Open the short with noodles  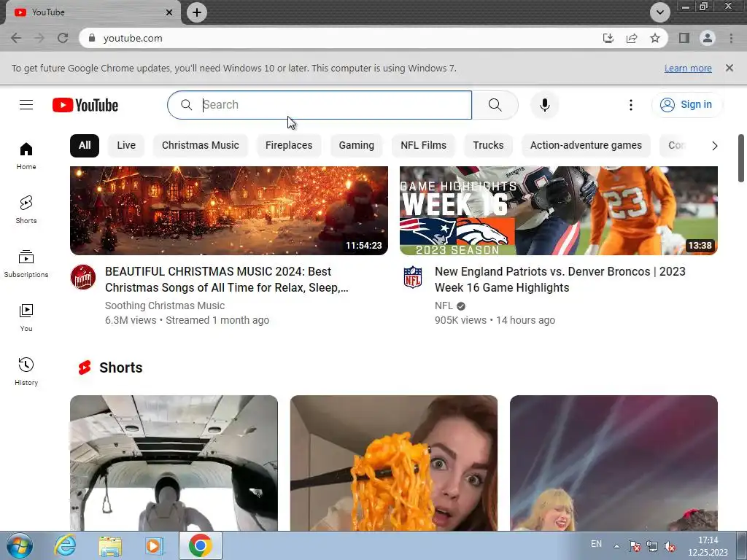[393, 463]
